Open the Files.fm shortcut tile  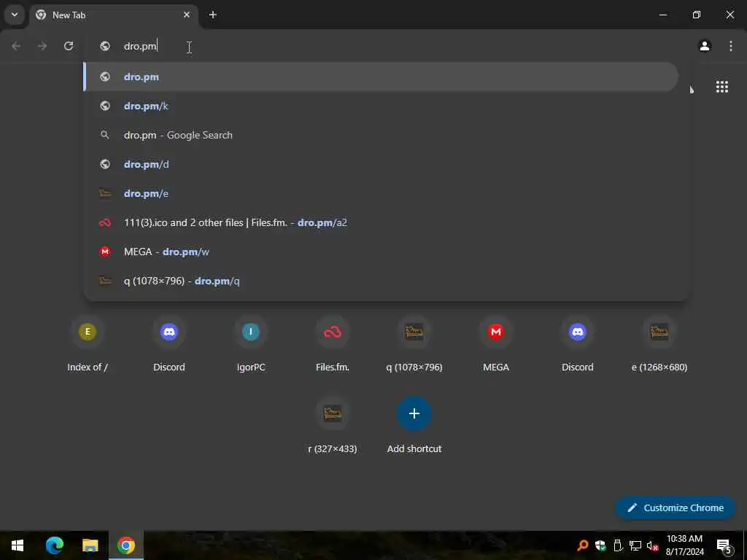point(333,346)
